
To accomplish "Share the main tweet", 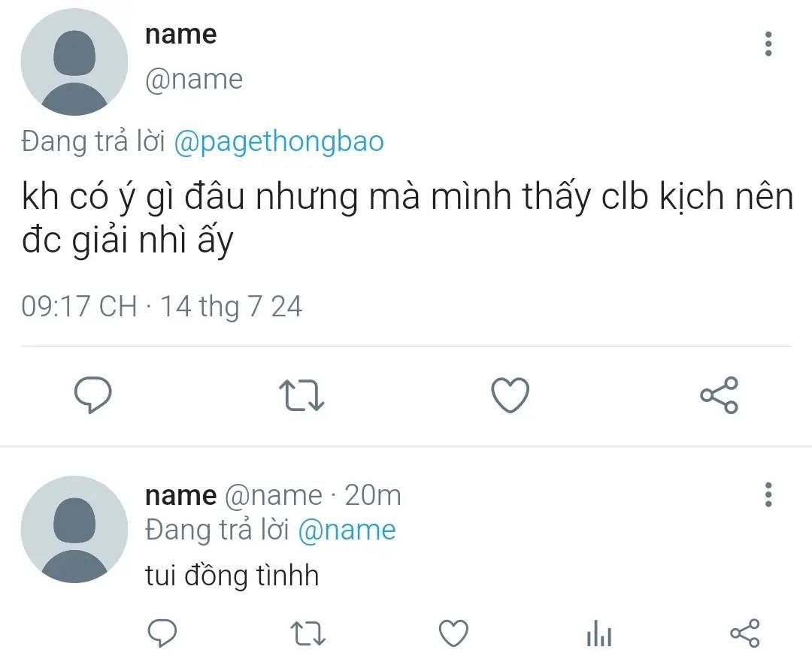I will point(720,395).
